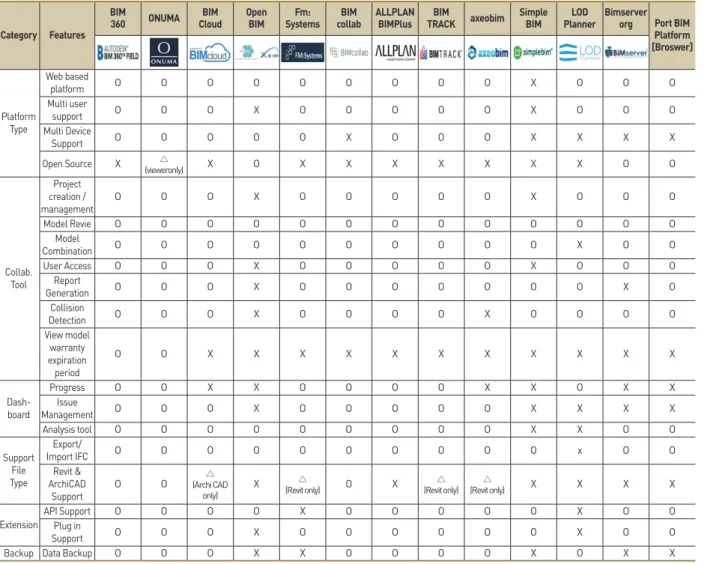Click the ONUMA logo
The height and width of the screenshot is (564, 704).
[164, 53]
